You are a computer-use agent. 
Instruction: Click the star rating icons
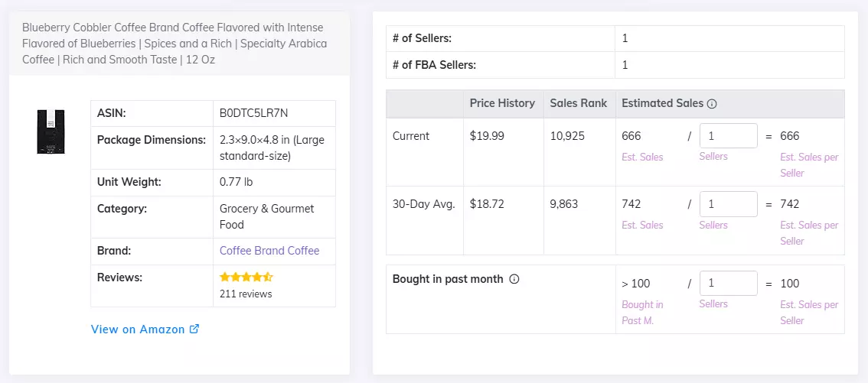point(246,277)
